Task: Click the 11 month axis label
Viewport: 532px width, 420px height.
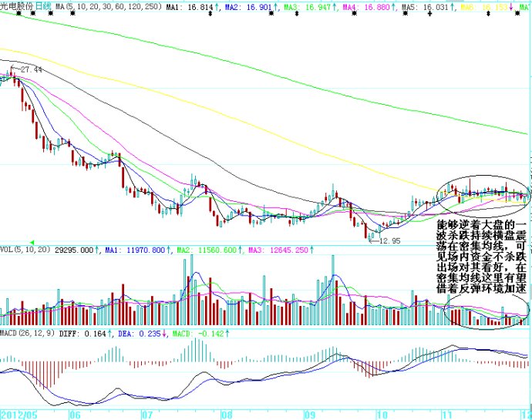Action: (446, 415)
